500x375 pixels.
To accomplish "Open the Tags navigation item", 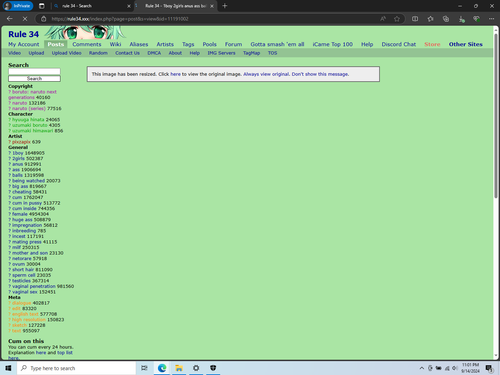I will [x=188, y=44].
